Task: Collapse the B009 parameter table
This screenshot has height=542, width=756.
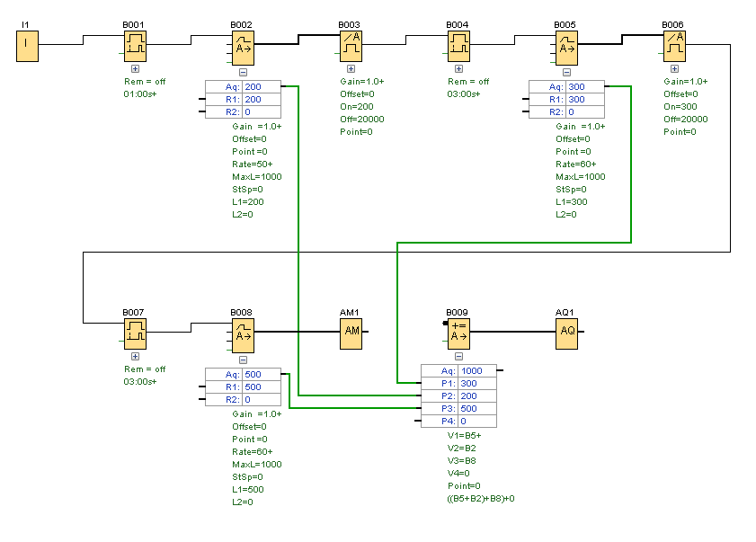Action: coord(459,356)
